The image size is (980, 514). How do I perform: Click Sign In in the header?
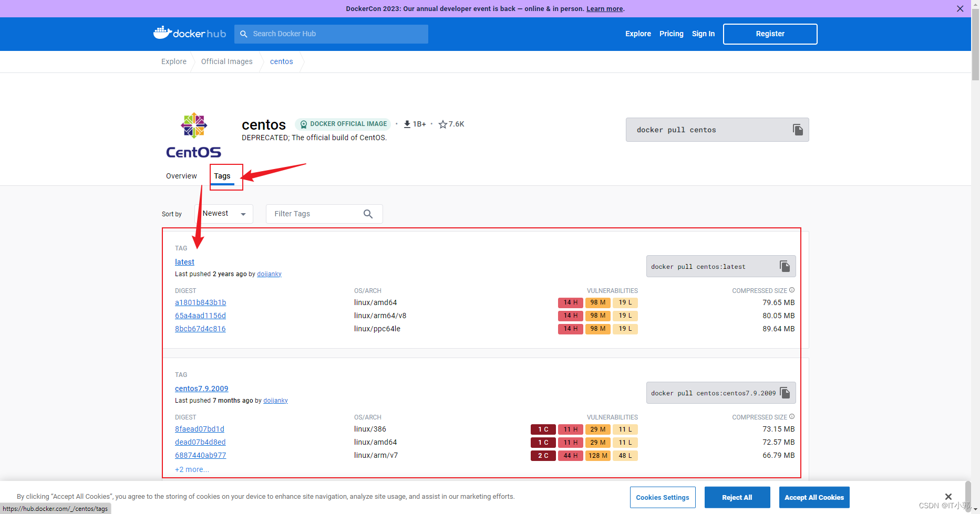(x=703, y=34)
